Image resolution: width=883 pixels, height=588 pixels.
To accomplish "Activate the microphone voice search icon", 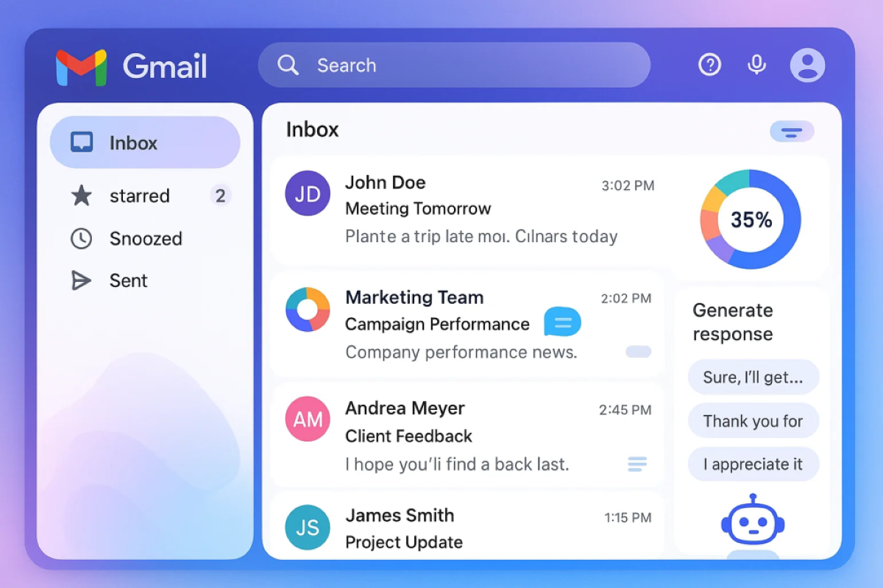I will coord(756,65).
